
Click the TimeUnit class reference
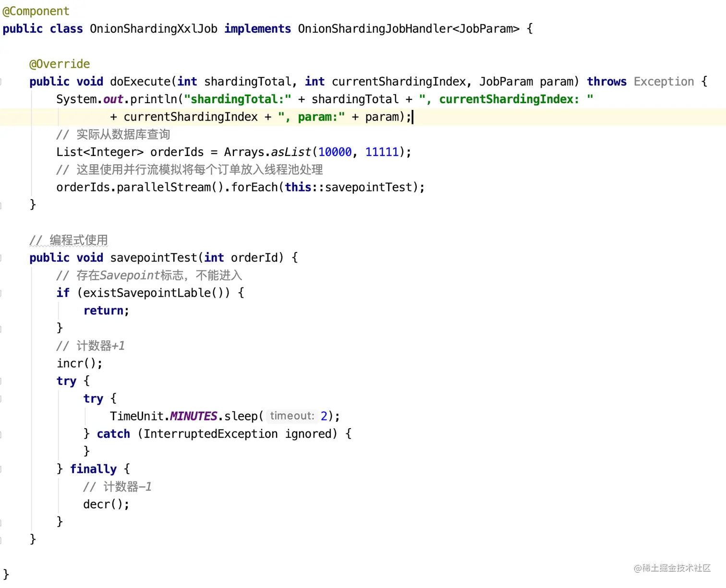(137, 416)
